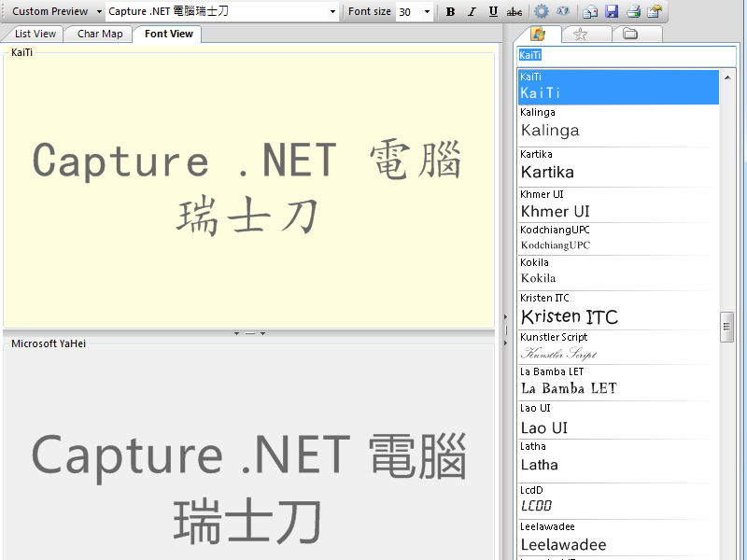The width and height of the screenshot is (747, 560).
Task: Click the character encoding icon next to gear
Action: tap(563, 11)
